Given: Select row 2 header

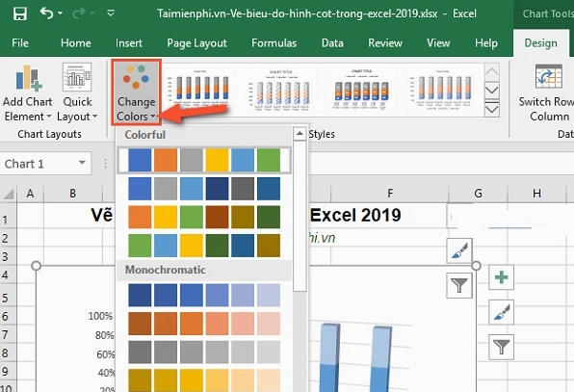Looking at the screenshot, I should pos(8,238).
